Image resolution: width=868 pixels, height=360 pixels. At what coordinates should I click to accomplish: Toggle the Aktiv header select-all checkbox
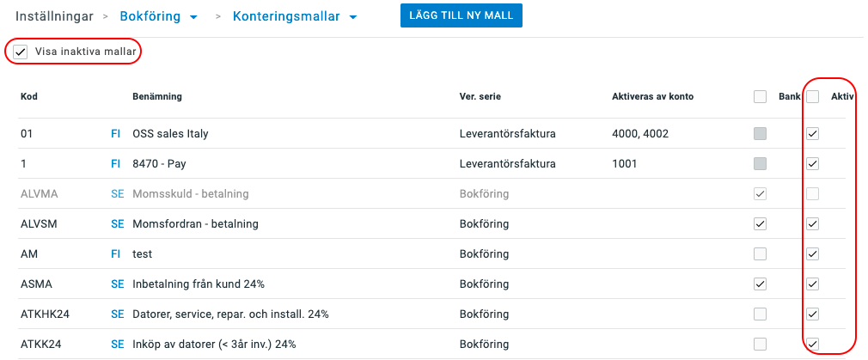pos(813,97)
